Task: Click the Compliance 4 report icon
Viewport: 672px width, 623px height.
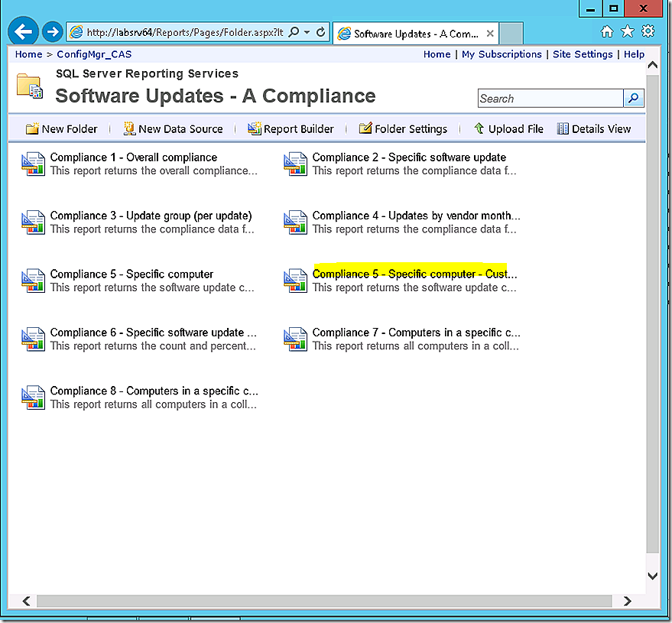Action: [x=295, y=222]
